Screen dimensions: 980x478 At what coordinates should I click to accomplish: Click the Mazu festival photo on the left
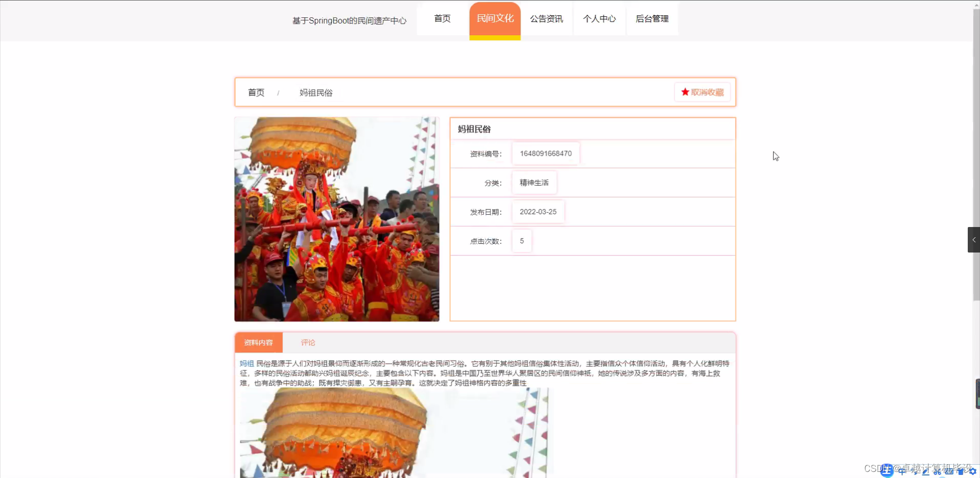click(336, 219)
